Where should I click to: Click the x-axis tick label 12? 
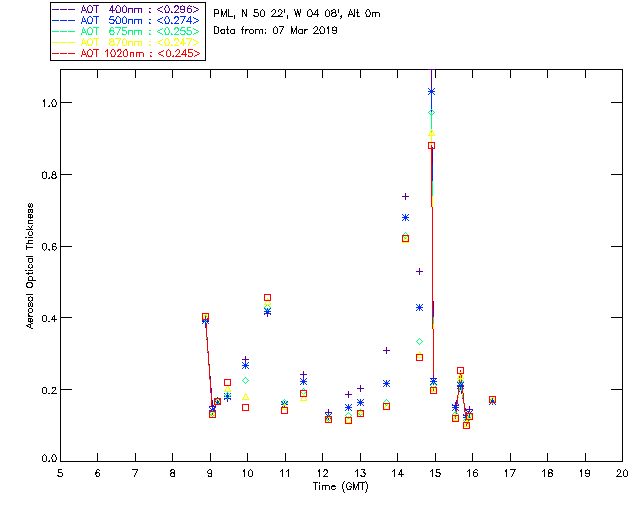[322, 473]
